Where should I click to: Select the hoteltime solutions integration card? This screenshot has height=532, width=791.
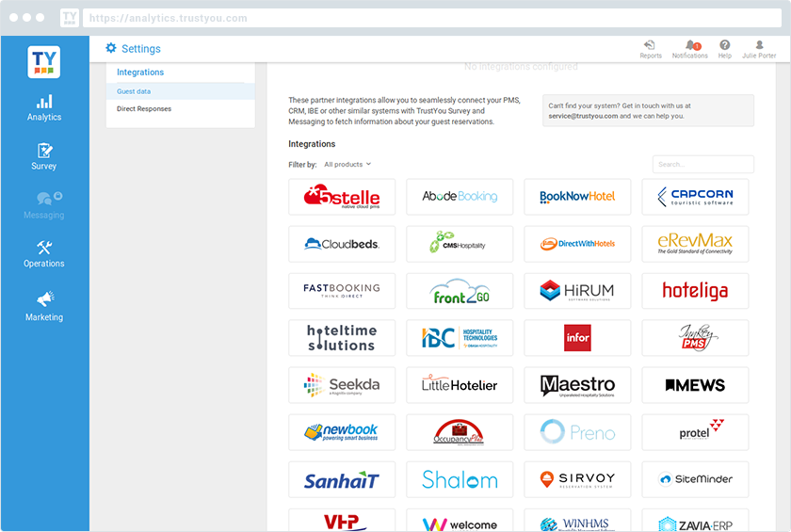342,338
